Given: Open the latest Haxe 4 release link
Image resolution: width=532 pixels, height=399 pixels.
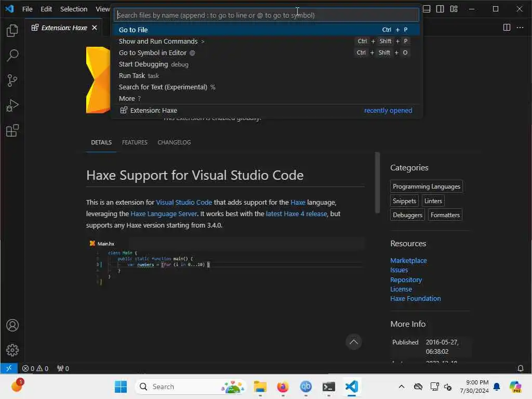Looking at the screenshot, I should click(296, 214).
